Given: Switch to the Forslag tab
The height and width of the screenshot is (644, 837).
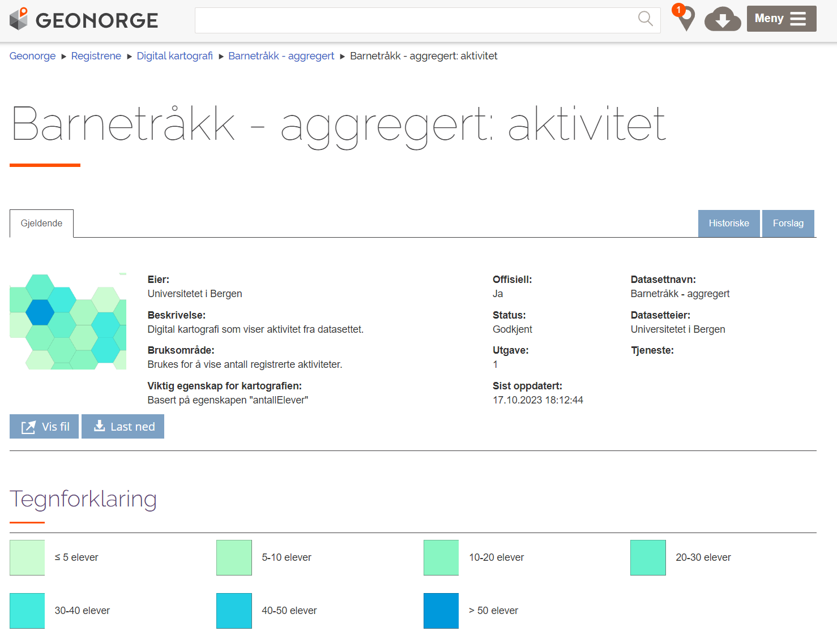Looking at the screenshot, I should click(788, 224).
